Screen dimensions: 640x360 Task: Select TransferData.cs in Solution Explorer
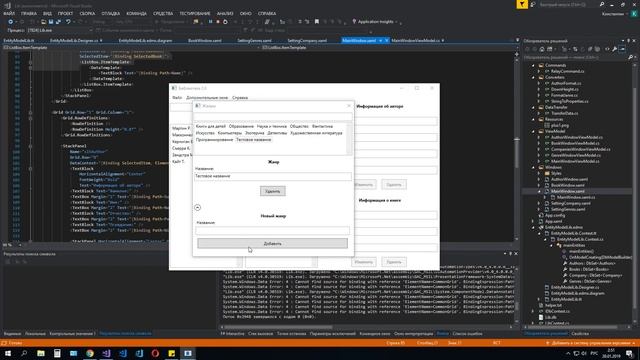pos(564,113)
